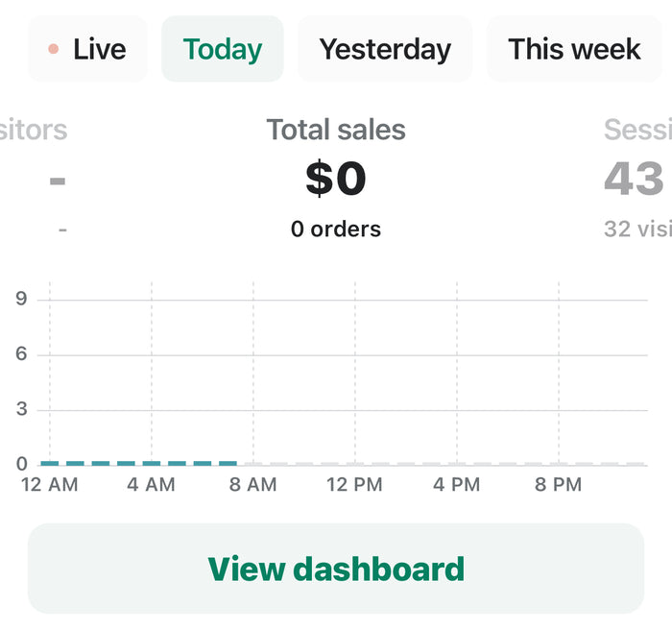
Task: Click the 43 sessions count
Action: 635,179
